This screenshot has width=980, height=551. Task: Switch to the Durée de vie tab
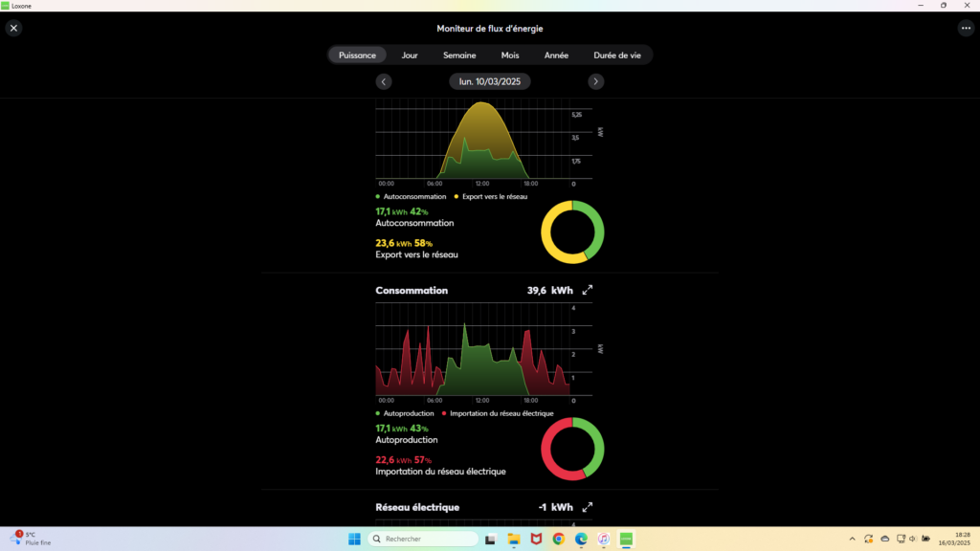617,55
